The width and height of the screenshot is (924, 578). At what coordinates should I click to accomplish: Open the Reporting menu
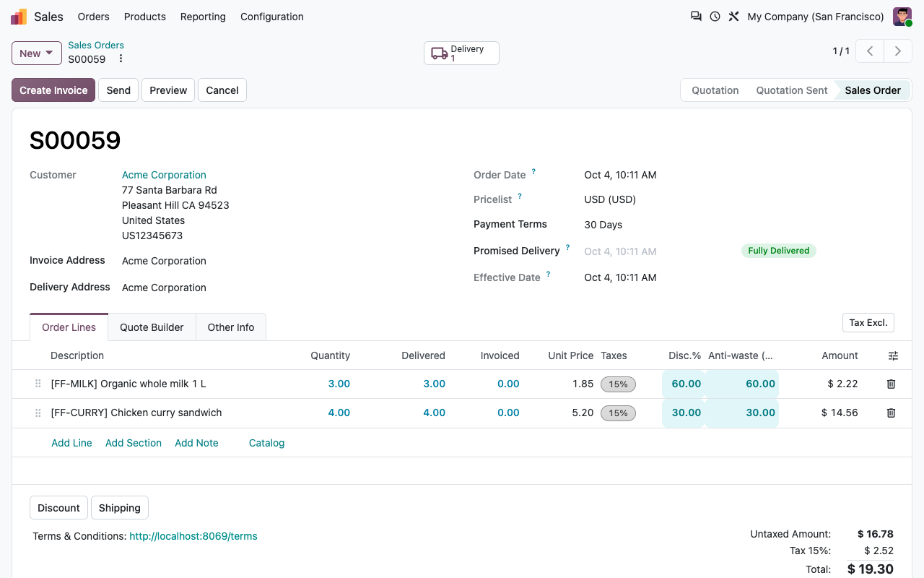pyautogui.click(x=203, y=17)
